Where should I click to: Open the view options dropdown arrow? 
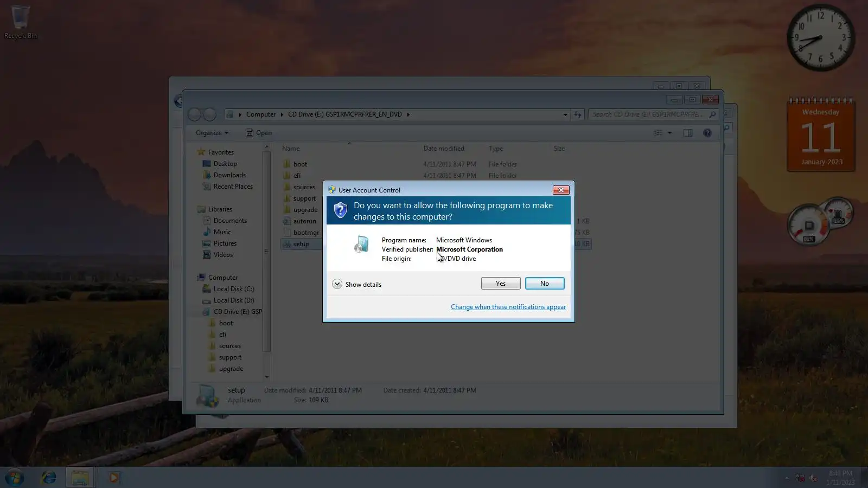(x=669, y=133)
